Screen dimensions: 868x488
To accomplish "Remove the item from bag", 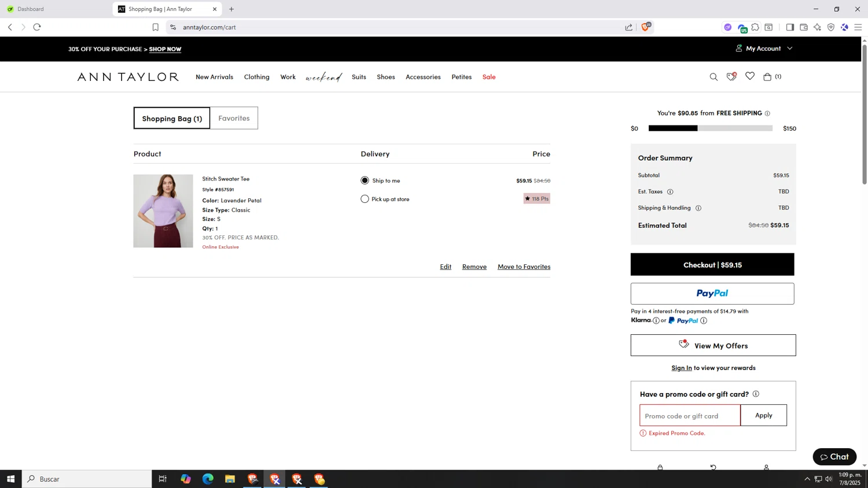I will [x=474, y=267].
